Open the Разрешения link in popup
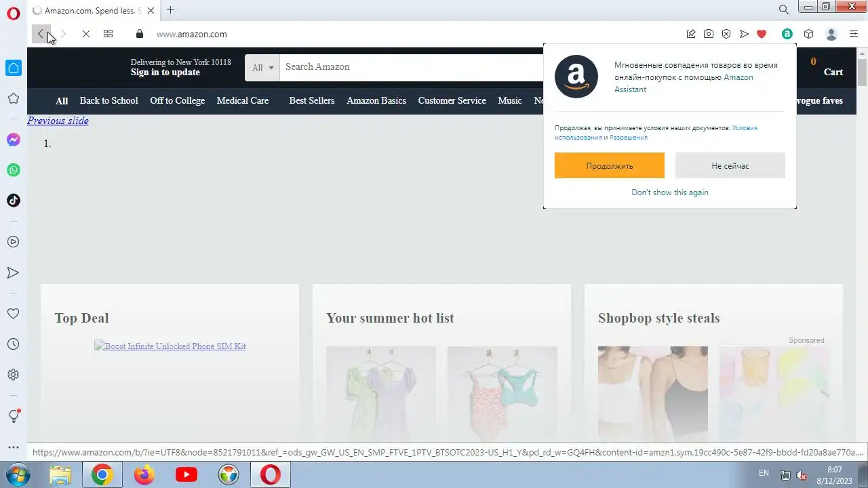The image size is (868, 488). pyautogui.click(x=628, y=138)
